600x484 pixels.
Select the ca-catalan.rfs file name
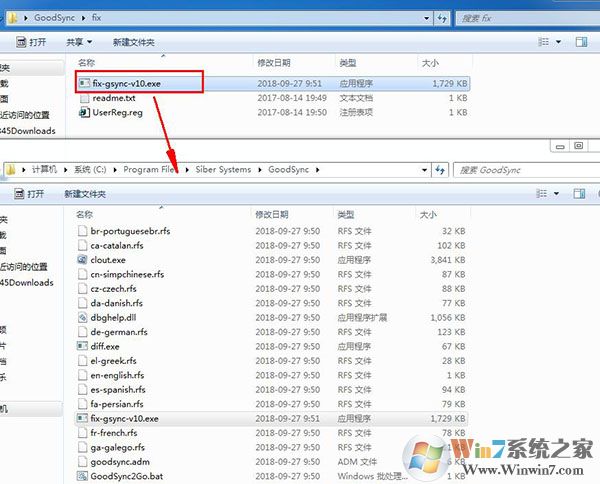117,245
